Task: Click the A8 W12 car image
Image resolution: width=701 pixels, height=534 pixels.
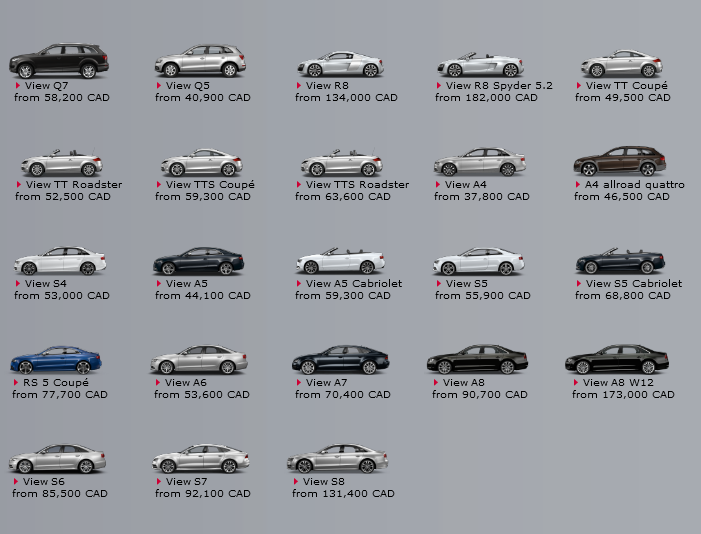Action: pos(617,359)
